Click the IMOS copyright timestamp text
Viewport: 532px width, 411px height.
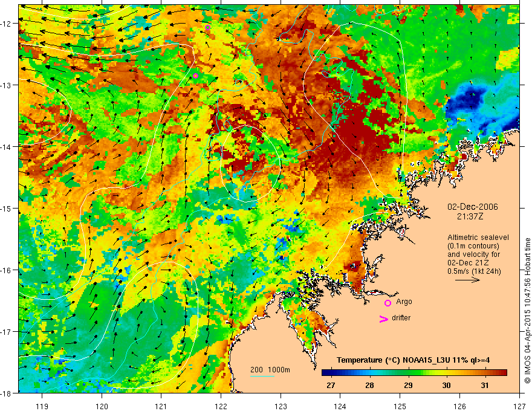point(527,311)
